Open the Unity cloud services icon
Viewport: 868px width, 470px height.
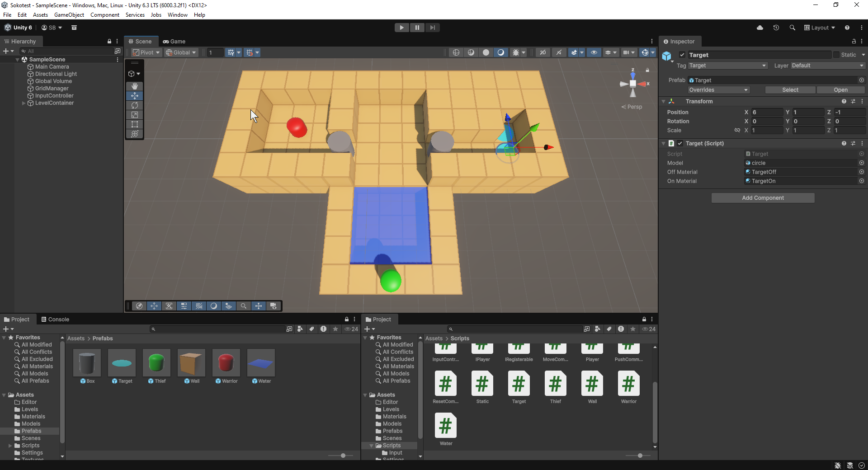pyautogui.click(x=760, y=28)
